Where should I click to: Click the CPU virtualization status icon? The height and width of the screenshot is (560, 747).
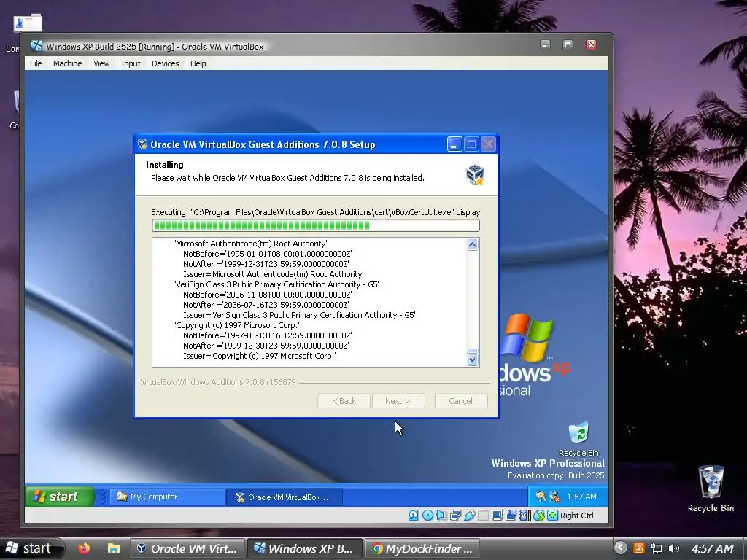pos(525,516)
